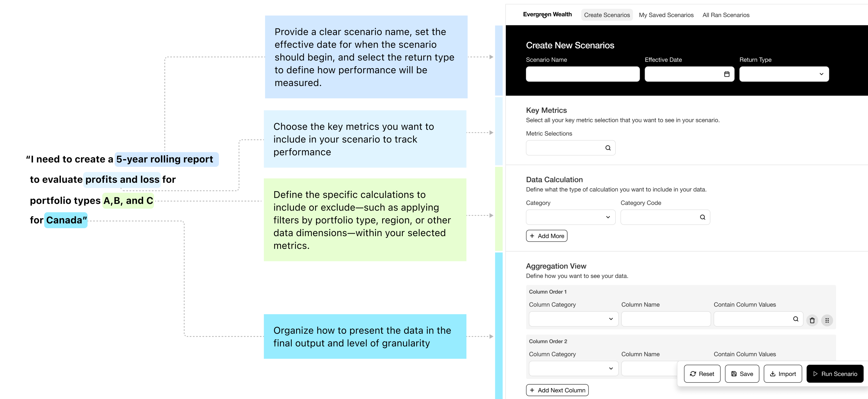Click the Evergreen Wealth logo

coord(547,14)
